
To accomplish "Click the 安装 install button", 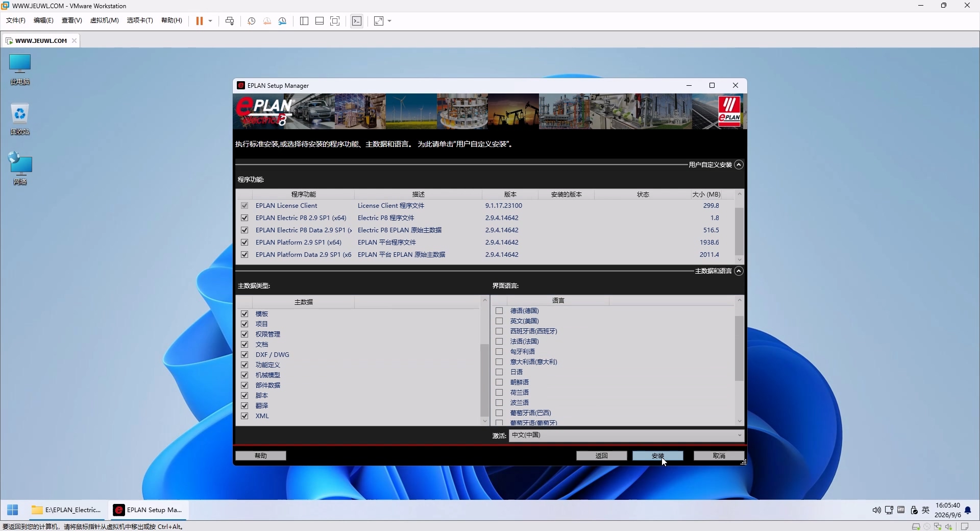I will (x=658, y=456).
